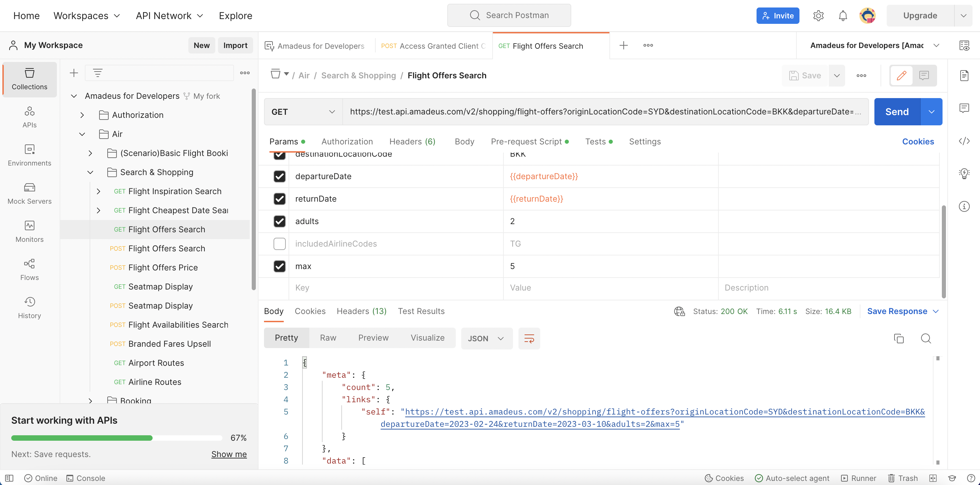Open the Console from status bar
The image size is (980, 485).
coord(85,478)
